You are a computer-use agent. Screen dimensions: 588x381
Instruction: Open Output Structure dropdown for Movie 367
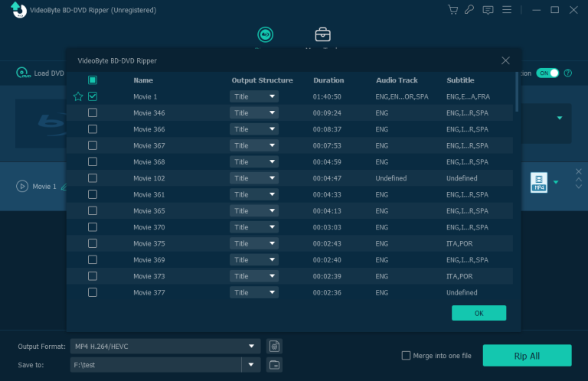point(254,145)
